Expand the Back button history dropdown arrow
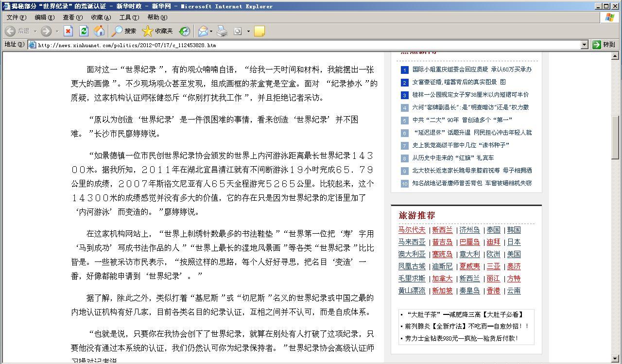Screen dimensions: 622x364 pyautogui.click(x=35, y=31)
